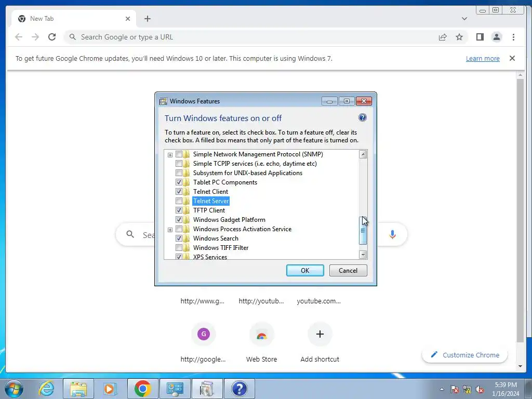Enable Simple TCPIP services checkbox

click(x=179, y=164)
